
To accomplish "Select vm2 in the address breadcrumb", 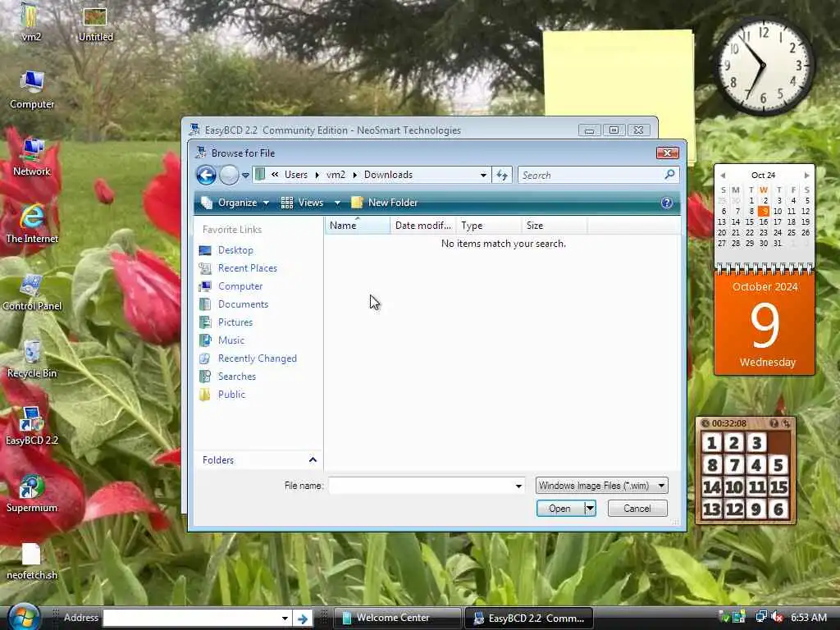I will coord(336,175).
